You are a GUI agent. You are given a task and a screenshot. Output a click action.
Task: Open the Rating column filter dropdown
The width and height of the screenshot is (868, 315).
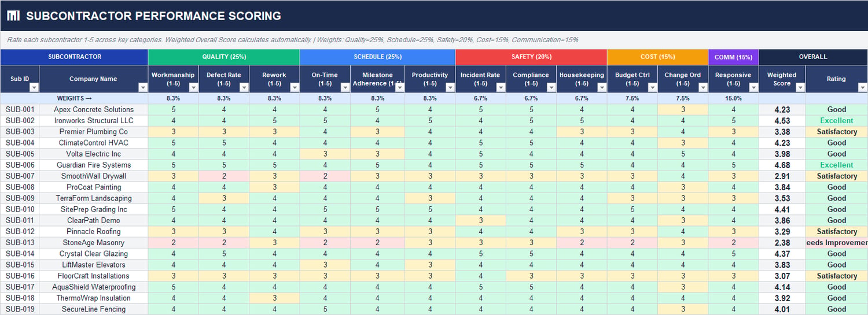(x=862, y=87)
